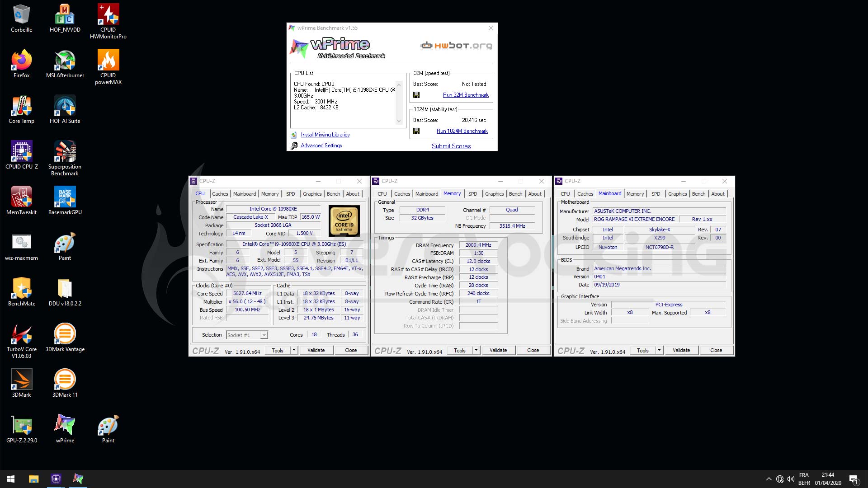Open Bench tab in first CPU-Z window
Screen dimensions: 868x488
[x=334, y=194]
